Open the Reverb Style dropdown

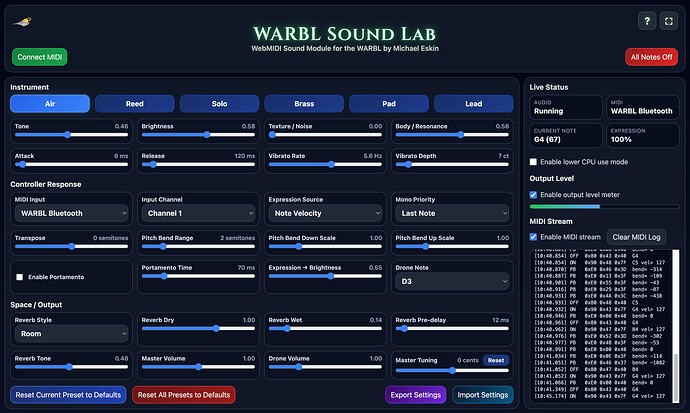[x=71, y=334]
